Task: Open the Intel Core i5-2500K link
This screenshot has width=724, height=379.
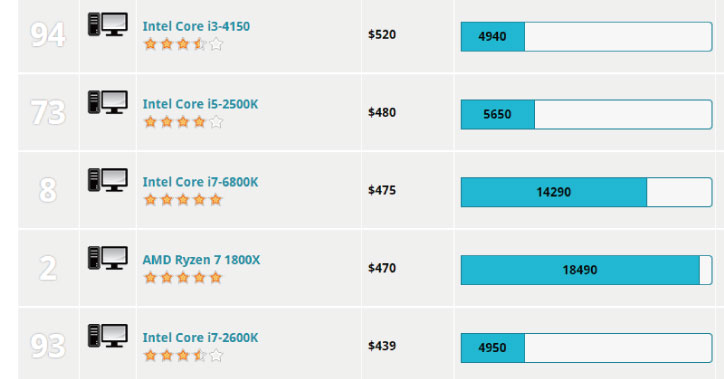Action: [x=200, y=104]
